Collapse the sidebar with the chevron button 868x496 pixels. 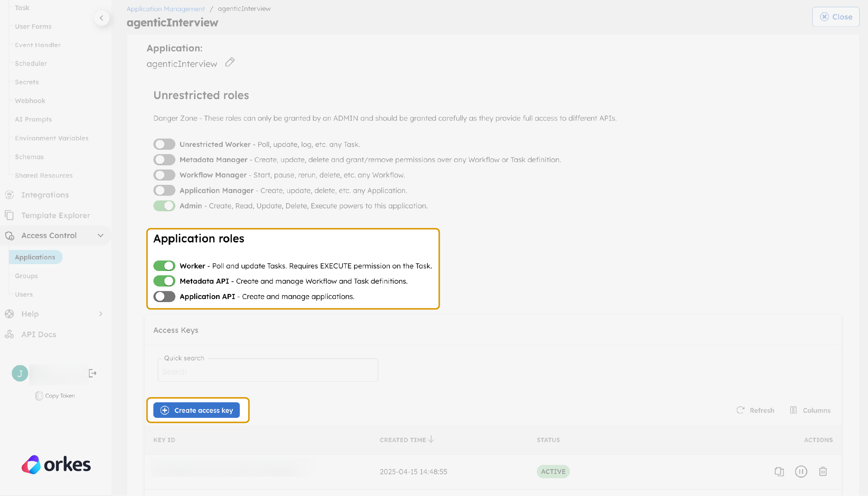click(102, 18)
